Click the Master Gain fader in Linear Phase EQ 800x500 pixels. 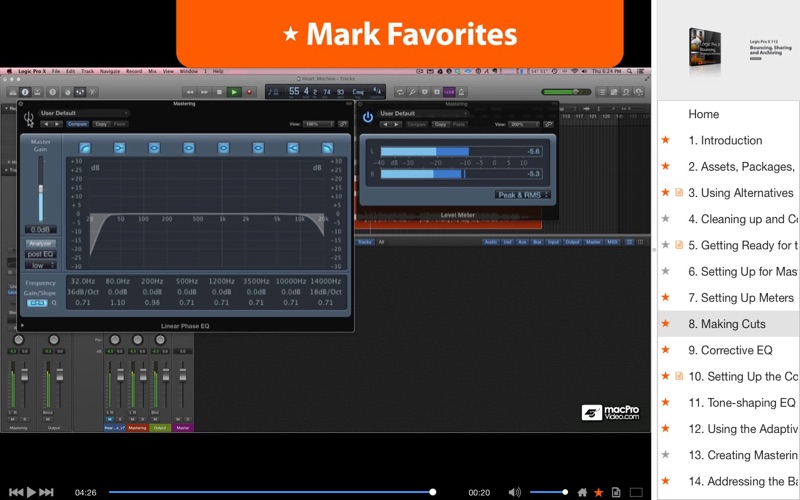click(41, 189)
